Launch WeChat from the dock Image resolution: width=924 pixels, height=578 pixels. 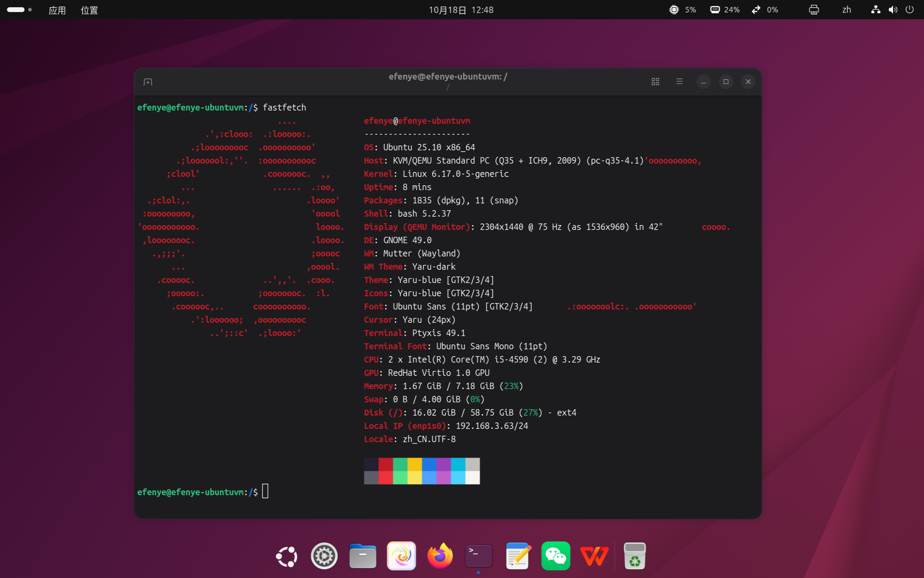click(556, 556)
